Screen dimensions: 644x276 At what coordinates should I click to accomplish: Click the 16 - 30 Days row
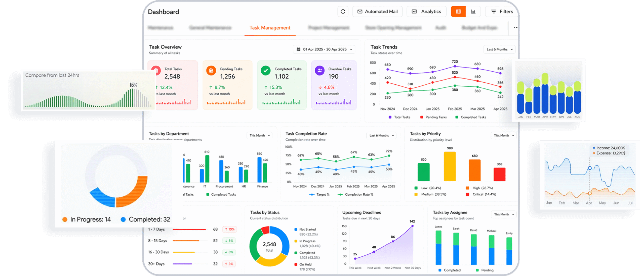tap(192, 252)
